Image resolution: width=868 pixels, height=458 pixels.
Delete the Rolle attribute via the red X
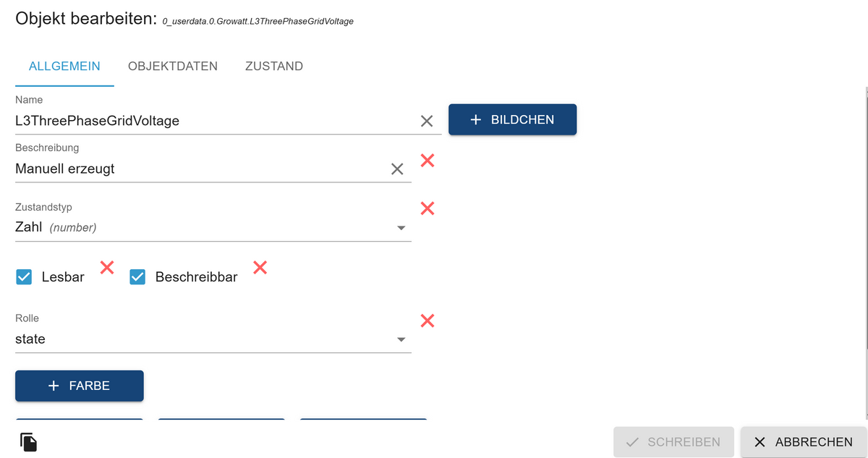point(427,321)
